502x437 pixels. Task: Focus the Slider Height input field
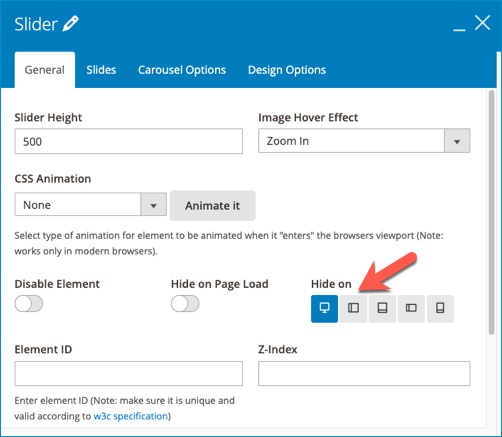tap(129, 141)
